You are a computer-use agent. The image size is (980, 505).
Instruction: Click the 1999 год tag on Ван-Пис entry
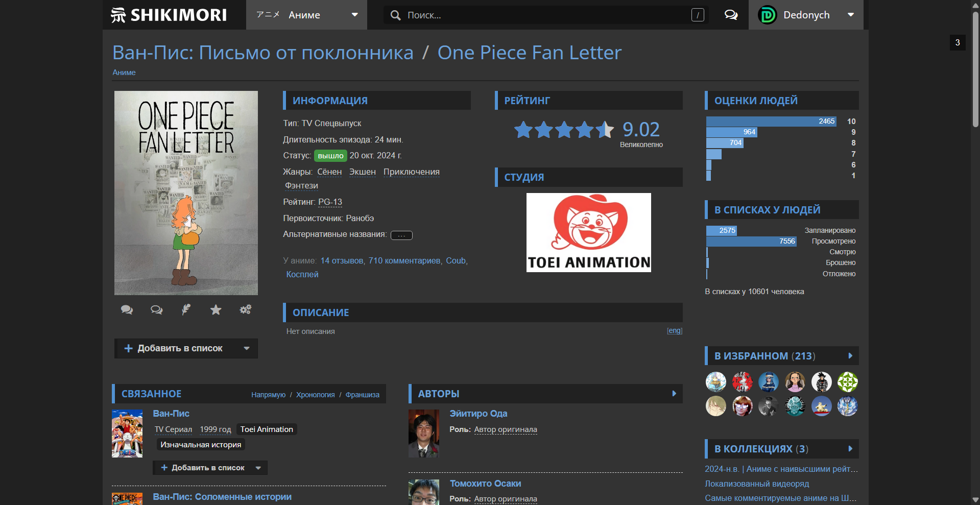216,429
